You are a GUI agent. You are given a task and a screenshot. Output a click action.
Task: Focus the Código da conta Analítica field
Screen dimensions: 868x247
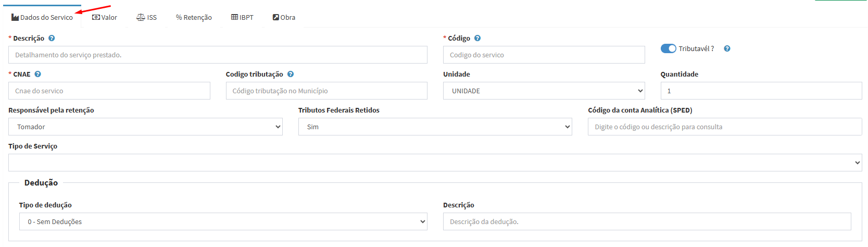pos(724,127)
